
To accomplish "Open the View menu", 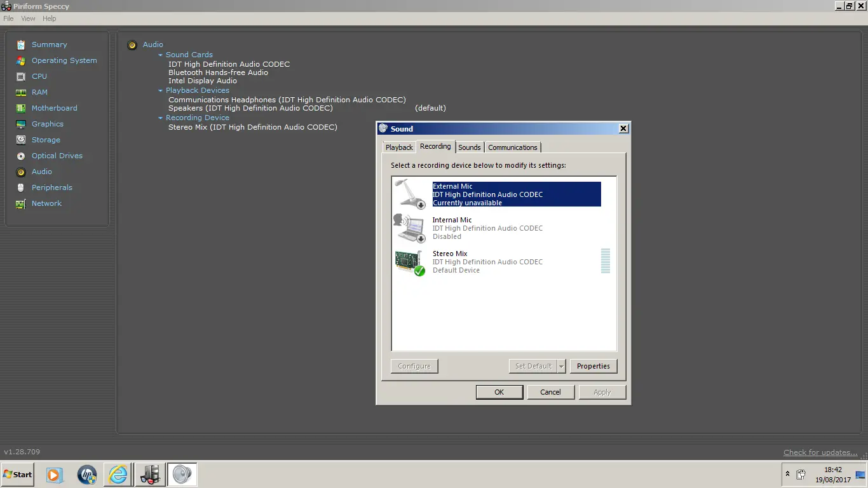I will [x=28, y=18].
